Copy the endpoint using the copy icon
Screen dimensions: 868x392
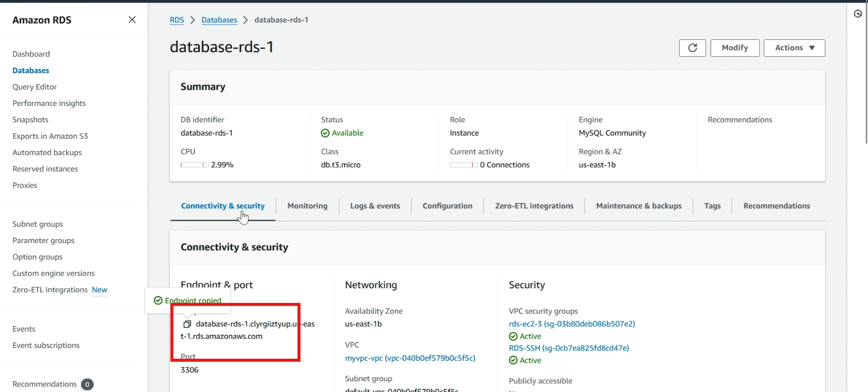pos(187,324)
